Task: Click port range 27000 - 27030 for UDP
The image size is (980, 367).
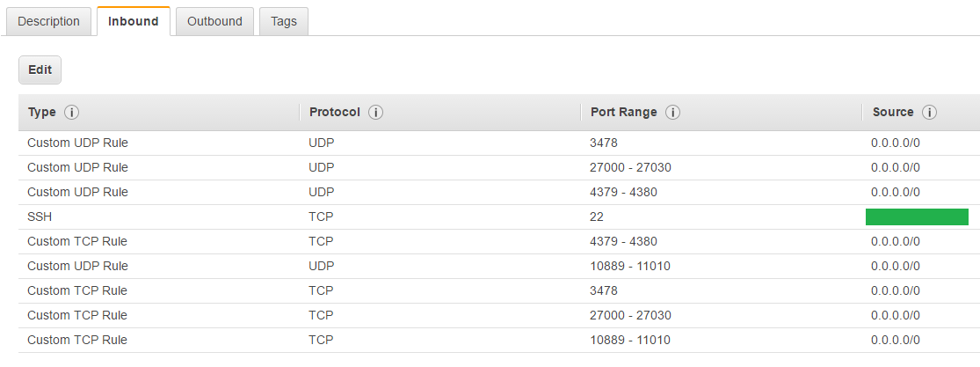Action: point(630,167)
